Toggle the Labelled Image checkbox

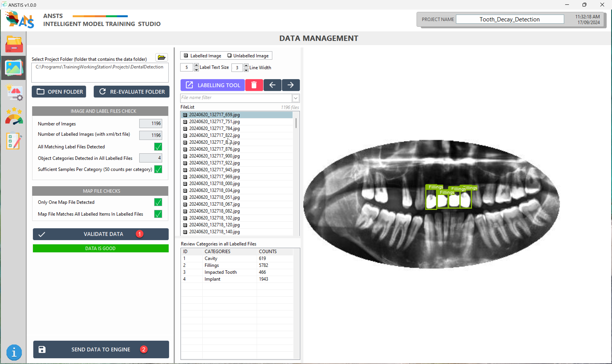pyautogui.click(x=186, y=56)
